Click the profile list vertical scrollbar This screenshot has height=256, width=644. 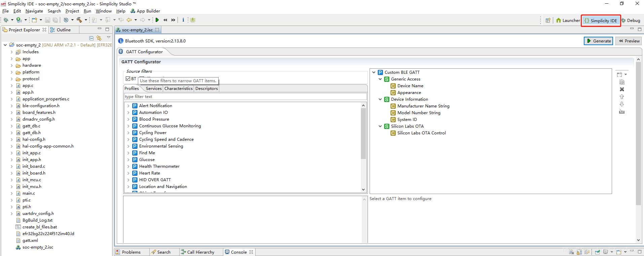(x=363, y=133)
